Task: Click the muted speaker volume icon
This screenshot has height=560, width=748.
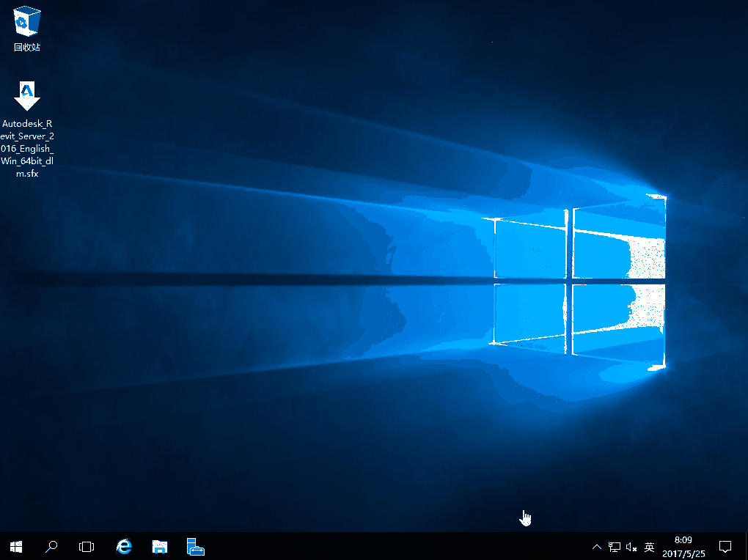Action: pos(631,547)
